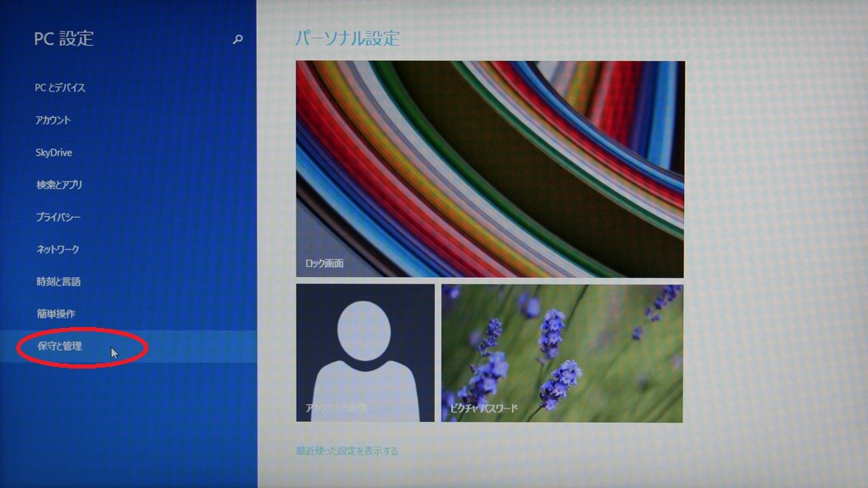Screen dimensions: 868x488
Task: Open アカウント settings
Action: coord(53,120)
